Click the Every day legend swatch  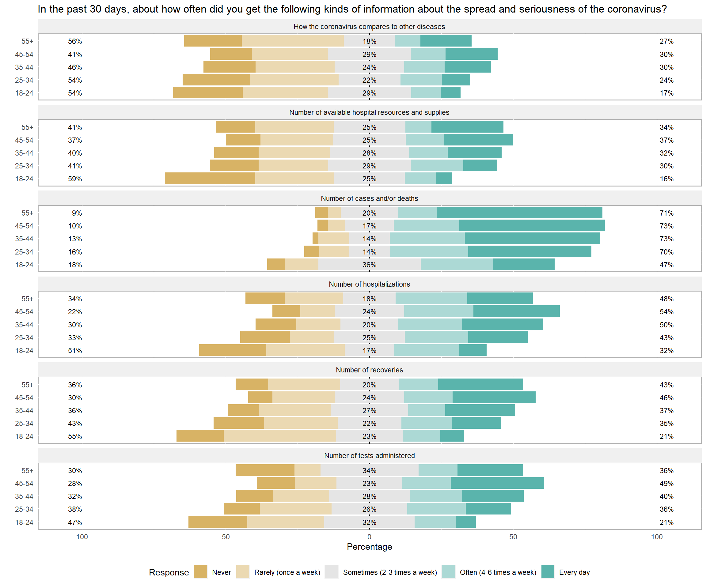[548, 572]
